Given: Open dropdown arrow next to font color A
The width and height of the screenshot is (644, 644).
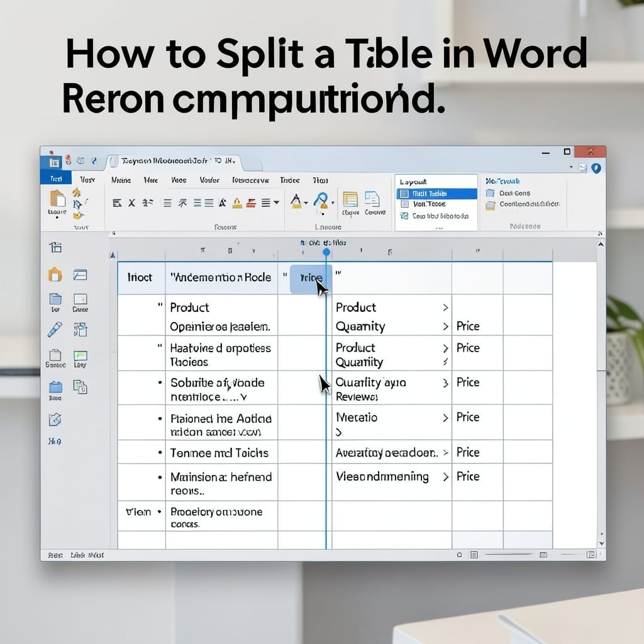Looking at the screenshot, I should pos(306,203).
